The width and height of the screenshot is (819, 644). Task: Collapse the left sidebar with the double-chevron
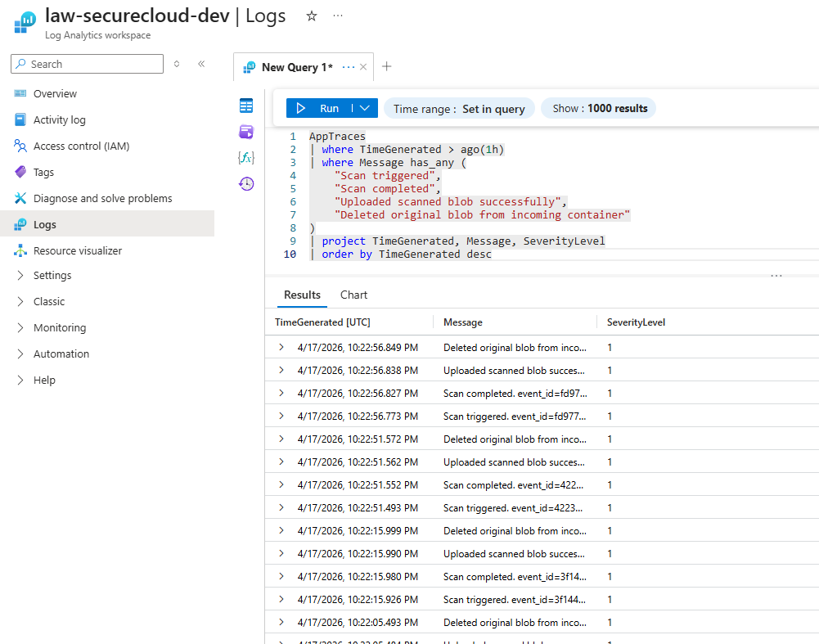(201, 64)
